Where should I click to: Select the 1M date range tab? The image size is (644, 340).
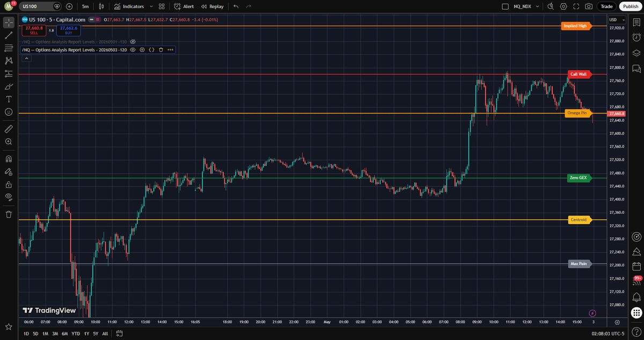45,334
